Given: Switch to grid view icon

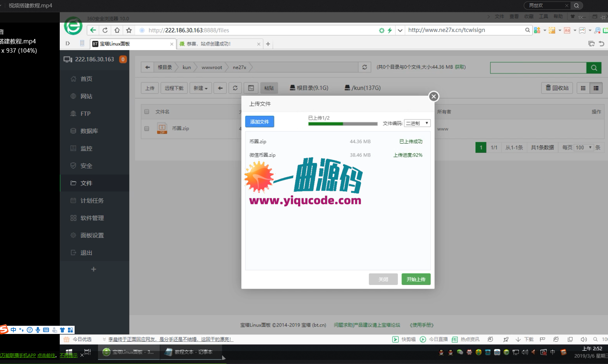Looking at the screenshot, I should (x=583, y=88).
